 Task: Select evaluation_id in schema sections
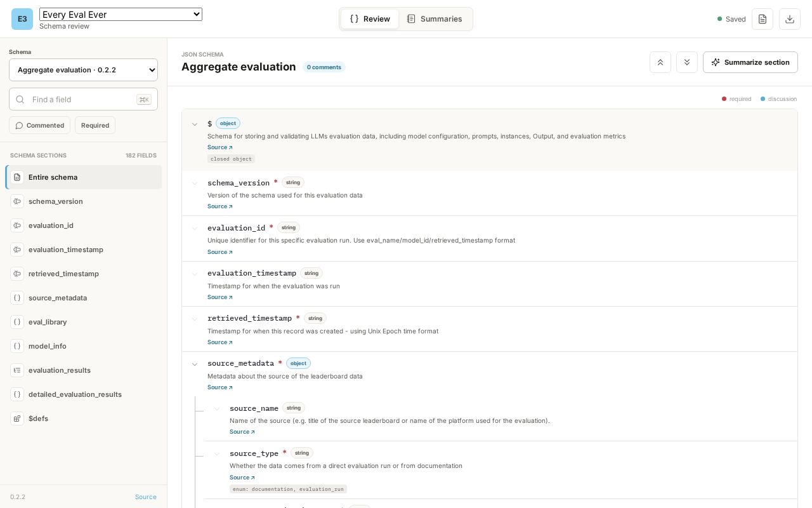(x=84, y=225)
